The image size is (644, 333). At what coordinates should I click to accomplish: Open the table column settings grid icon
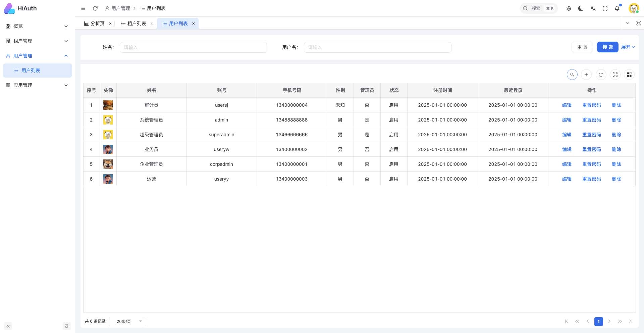[x=629, y=75]
